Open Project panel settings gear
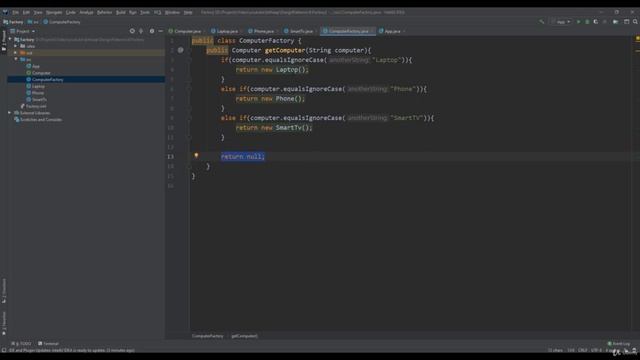The height and width of the screenshot is (360, 640). pyautogui.click(x=152, y=31)
